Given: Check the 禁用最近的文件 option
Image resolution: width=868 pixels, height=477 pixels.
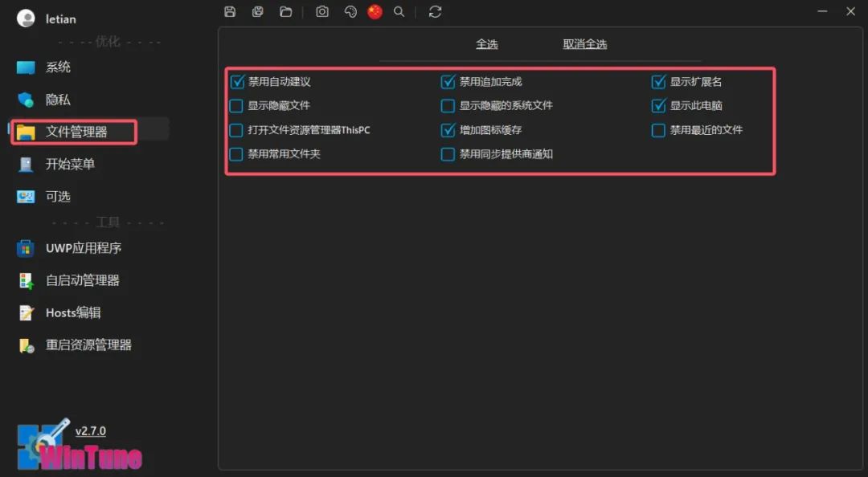Looking at the screenshot, I should pos(659,130).
